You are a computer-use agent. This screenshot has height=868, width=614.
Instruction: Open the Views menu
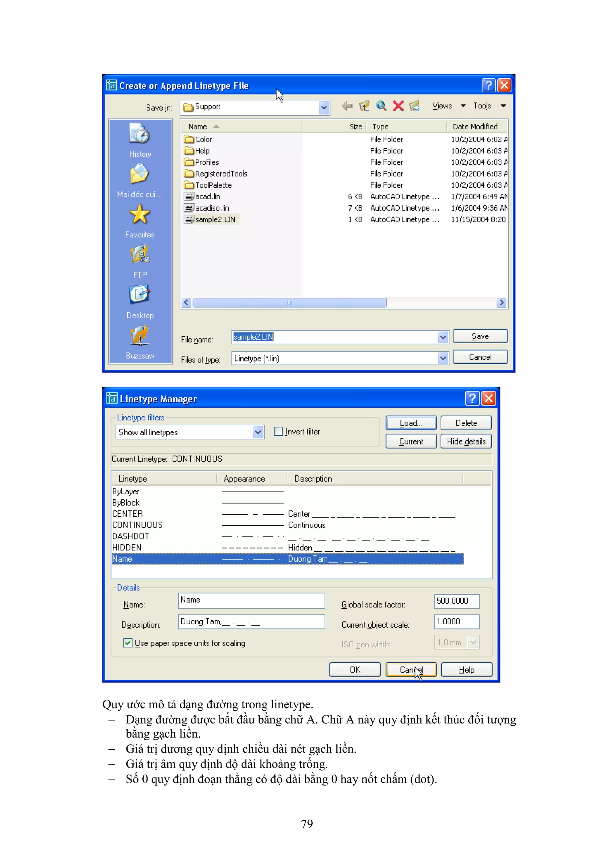[442, 106]
